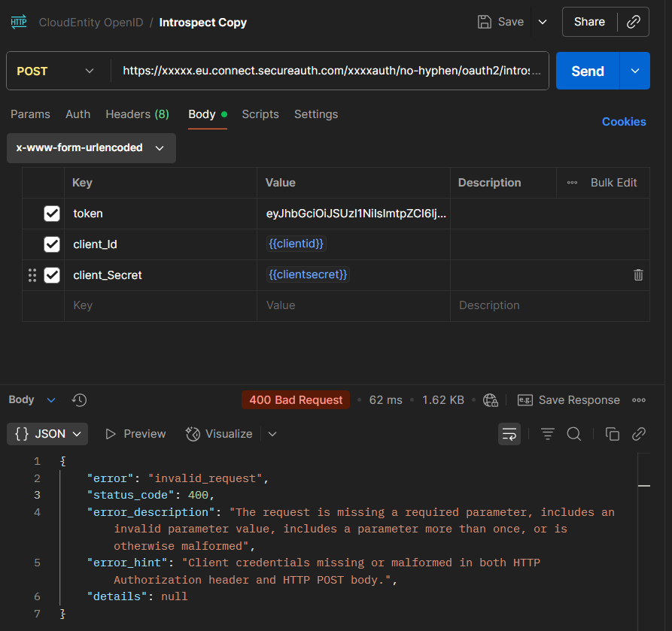672x631 pixels.
Task: Copy the response body icon
Action: pos(612,434)
